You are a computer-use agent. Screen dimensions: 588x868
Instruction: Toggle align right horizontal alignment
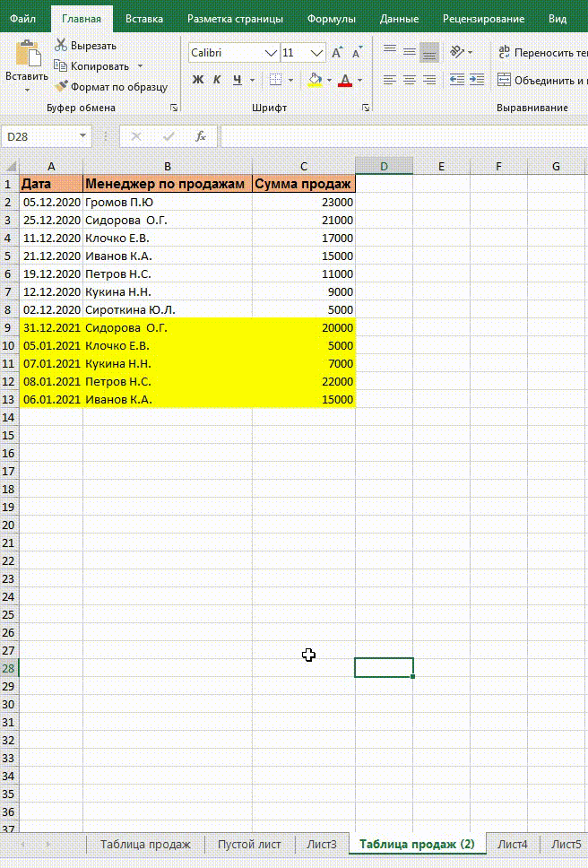pyautogui.click(x=429, y=80)
